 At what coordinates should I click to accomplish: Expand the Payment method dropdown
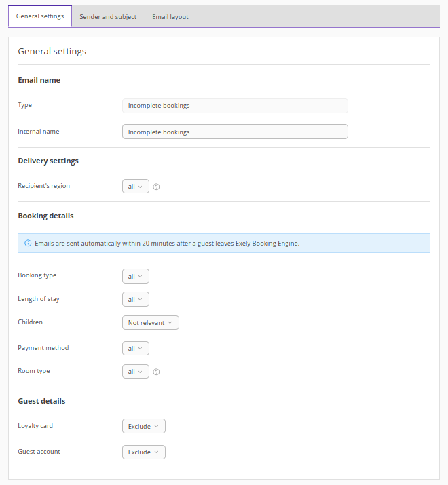(x=135, y=348)
